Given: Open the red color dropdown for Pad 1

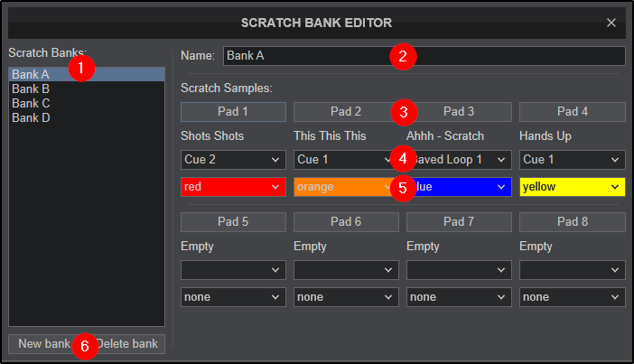Looking at the screenshot, I should (233, 187).
